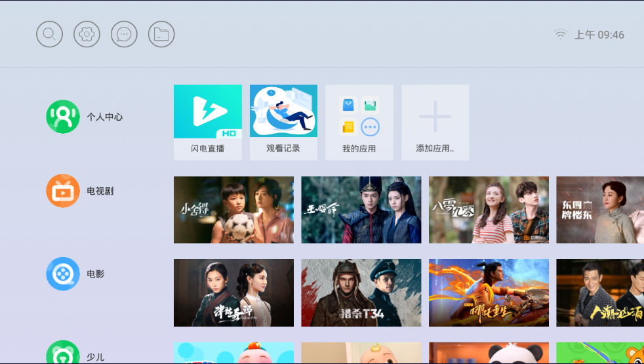This screenshot has height=364, width=644.
Task: Open the 观看记录 tile
Action: 283,123
